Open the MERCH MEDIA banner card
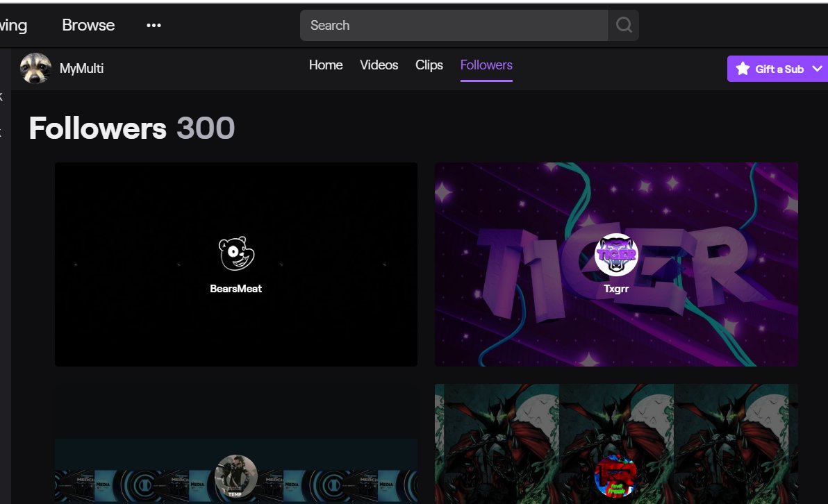Viewport: 828px width, 504px height. tap(236, 444)
